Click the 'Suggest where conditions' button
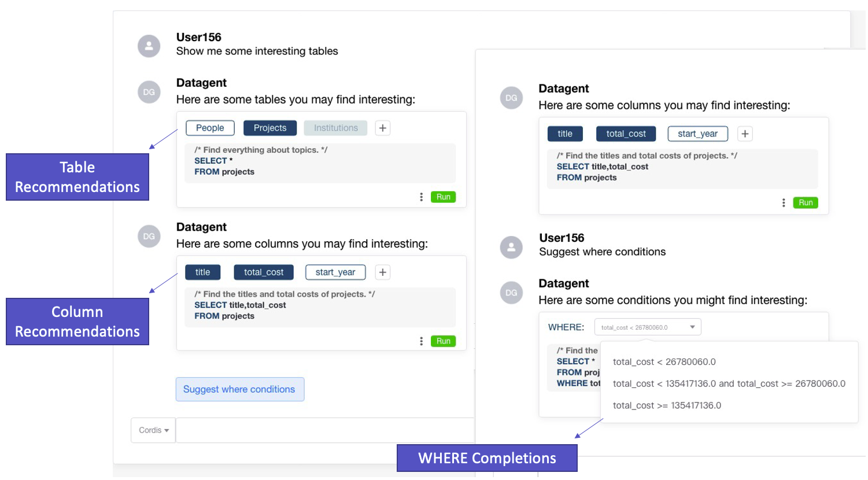The height and width of the screenshot is (480, 868). point(239,389)
